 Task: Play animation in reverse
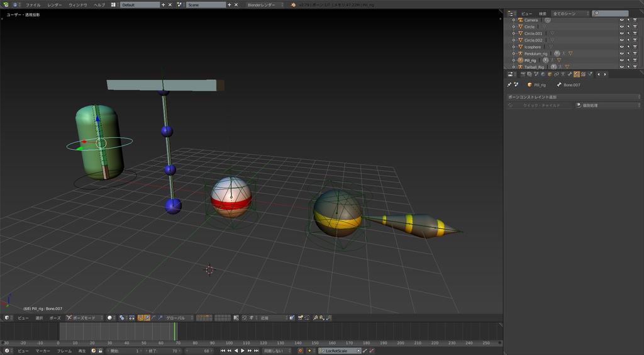[x=236, y=351]
